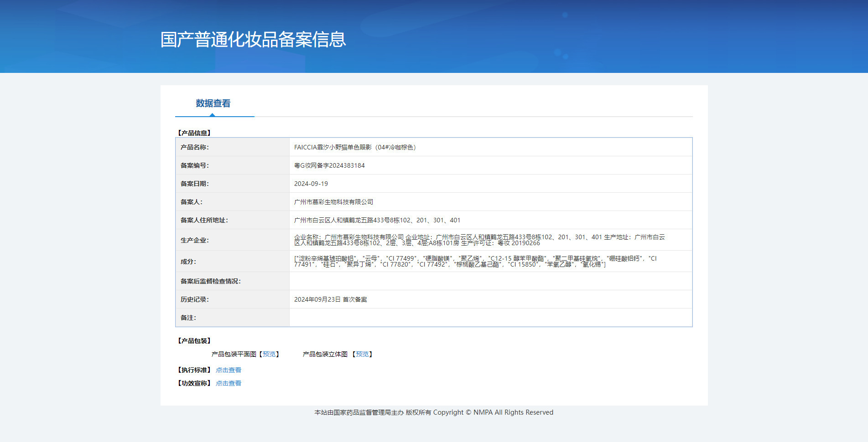This screenshot has width=868, height=442.
Task: Select the FAICCIA product name value
Action: [x=355, y=147]
